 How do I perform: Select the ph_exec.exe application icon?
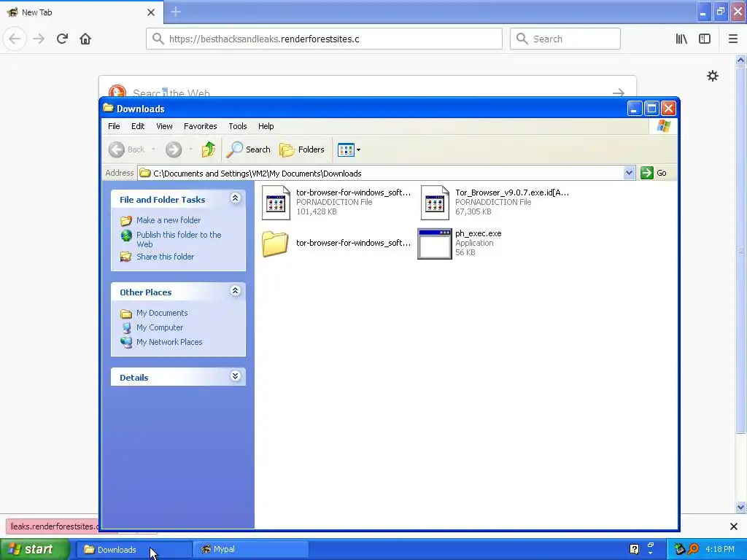[435, 244]
